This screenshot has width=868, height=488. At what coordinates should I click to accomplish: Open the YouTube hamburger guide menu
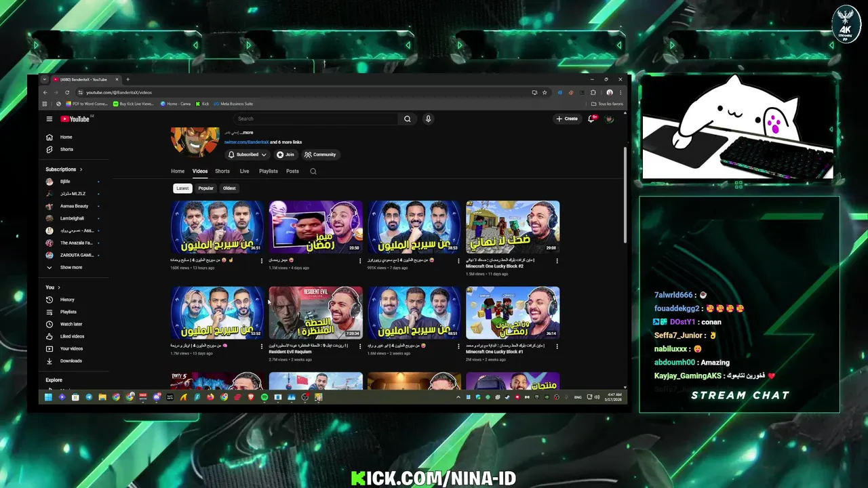pyautogui.click(x=49, y=119)
